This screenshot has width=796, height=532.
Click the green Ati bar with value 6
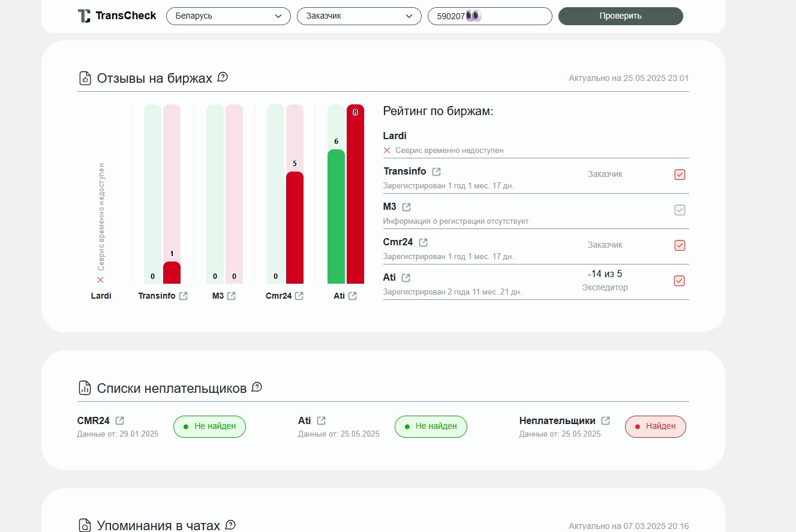(x=336, y=217)
